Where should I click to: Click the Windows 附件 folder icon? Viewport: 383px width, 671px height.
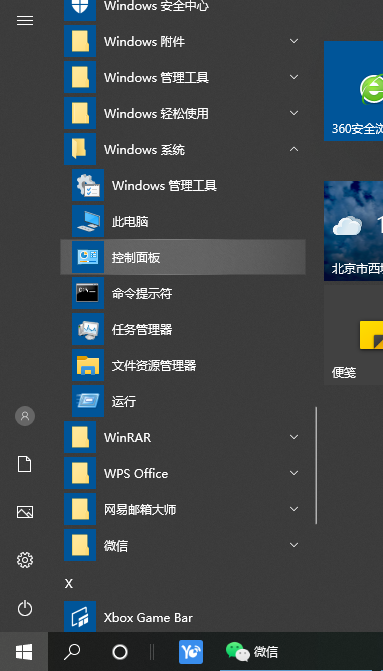point(80,42)
